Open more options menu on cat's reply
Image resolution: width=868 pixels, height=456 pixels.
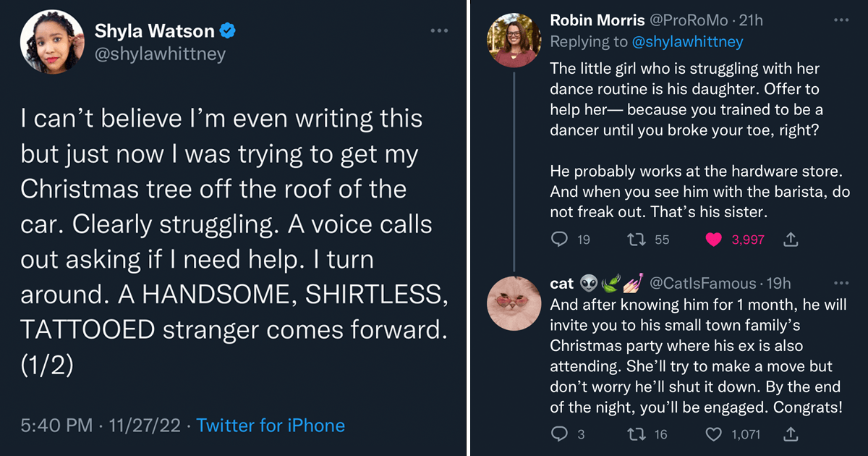click(x=841, y=283)
